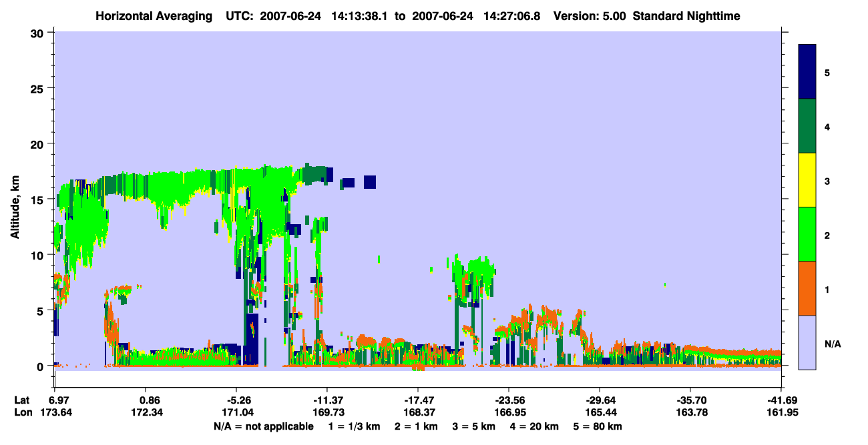Click "Standard Nighttime" in the title

point(685,16)
